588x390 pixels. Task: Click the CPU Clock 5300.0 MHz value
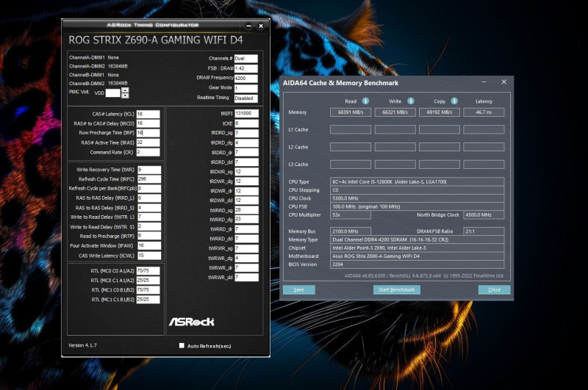pyautogui.click(x=417, y=198)
